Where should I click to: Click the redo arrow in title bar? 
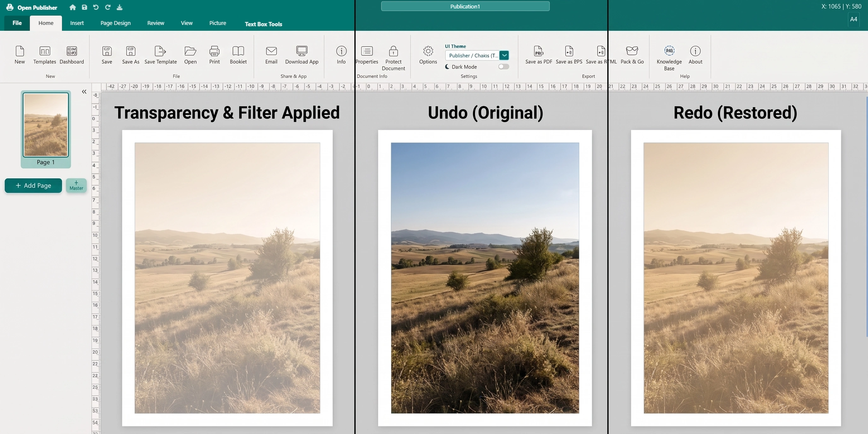(x=108, y=7)
